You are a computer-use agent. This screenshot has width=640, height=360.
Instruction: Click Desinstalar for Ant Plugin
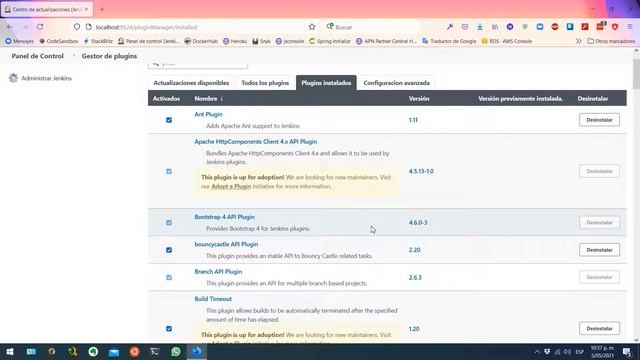point(599,120)
